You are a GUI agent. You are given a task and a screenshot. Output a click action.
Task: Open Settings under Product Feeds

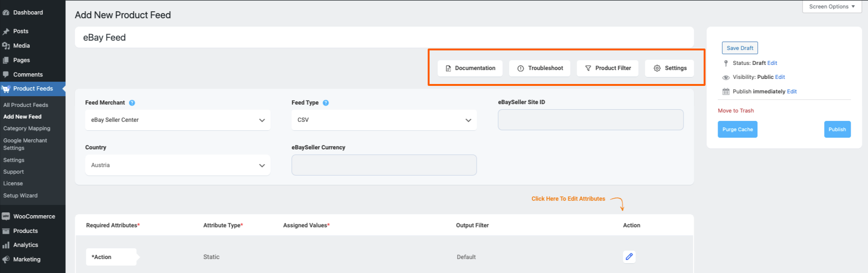[14, 160]
